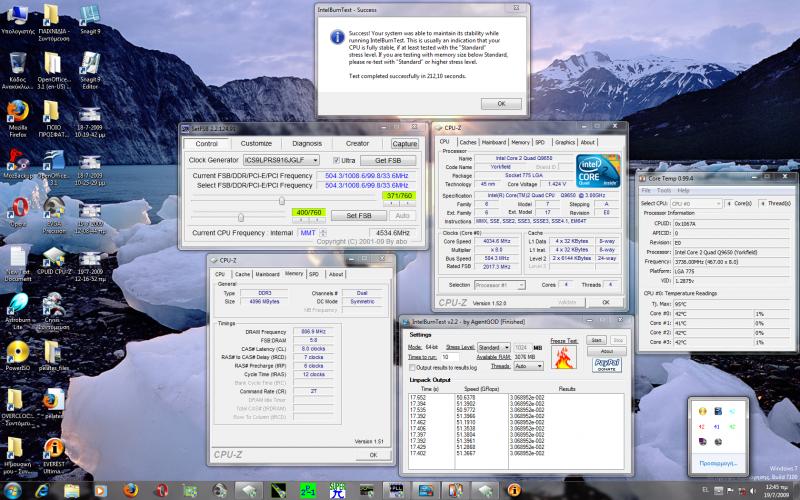Click the orange info icon on the taskbar
The height and width of the screenshot is (500, 800).
514,490
